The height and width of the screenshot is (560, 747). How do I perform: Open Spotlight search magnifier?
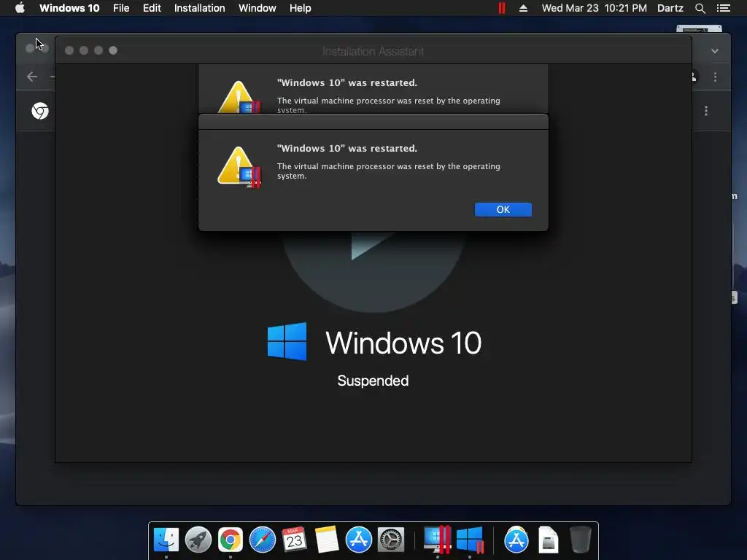[700, 8]
